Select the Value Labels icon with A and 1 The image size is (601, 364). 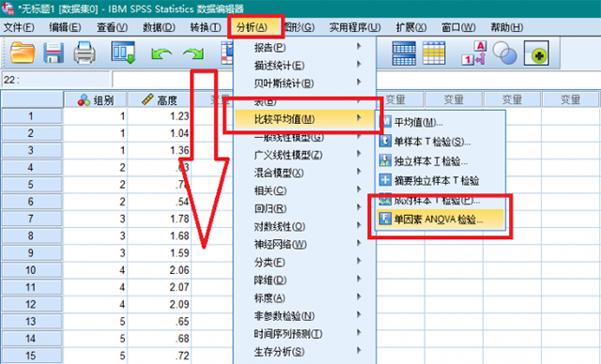coord(473,53)
